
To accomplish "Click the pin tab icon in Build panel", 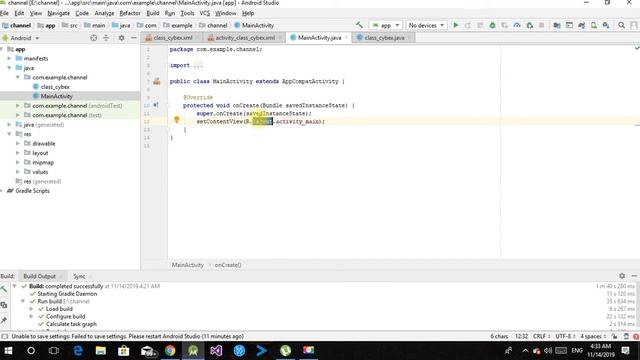I will coord(4,320).
